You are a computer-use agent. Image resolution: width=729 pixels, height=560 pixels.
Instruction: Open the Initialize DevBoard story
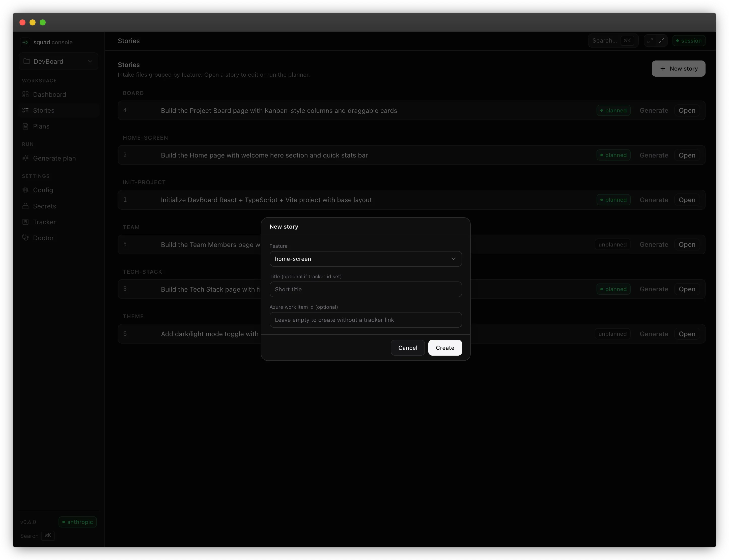(687, 200)
